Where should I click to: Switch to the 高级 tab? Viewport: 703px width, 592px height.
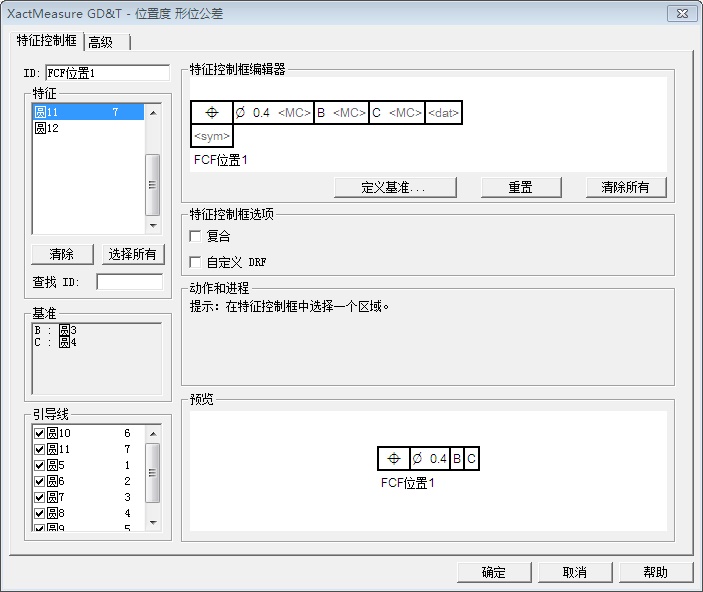101,42
